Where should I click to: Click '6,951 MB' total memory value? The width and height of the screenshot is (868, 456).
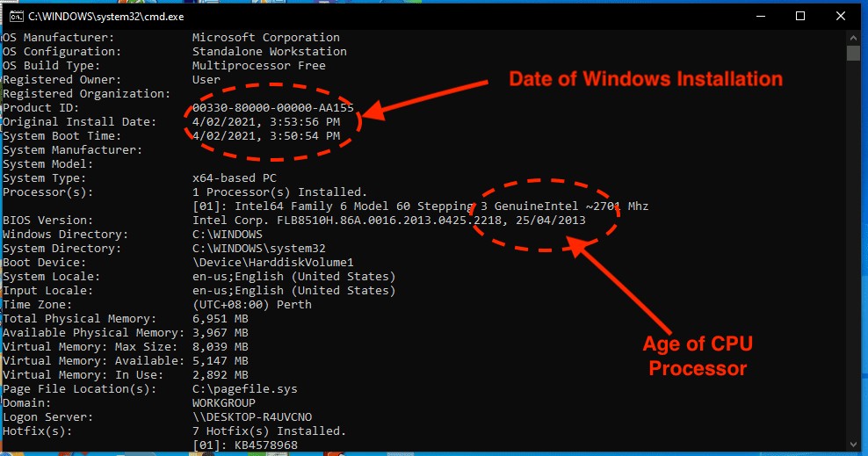pos(221,319)
